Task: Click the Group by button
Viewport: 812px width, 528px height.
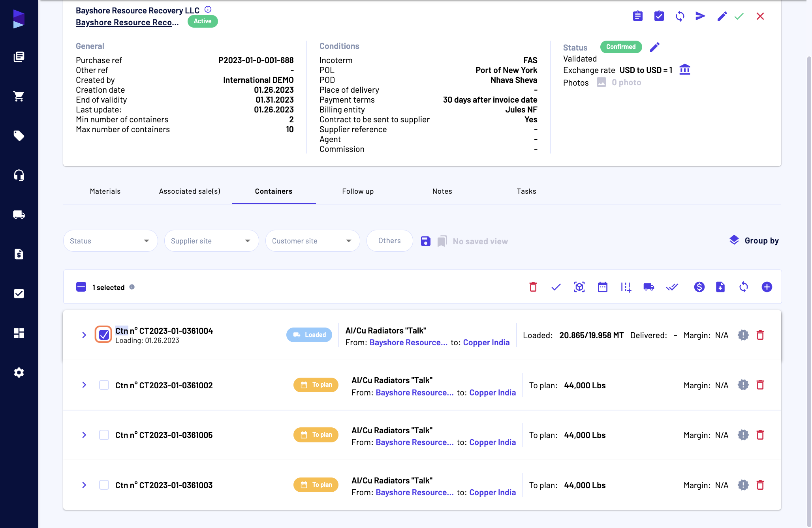Action: pyautogui.click(x=754, y=241)
